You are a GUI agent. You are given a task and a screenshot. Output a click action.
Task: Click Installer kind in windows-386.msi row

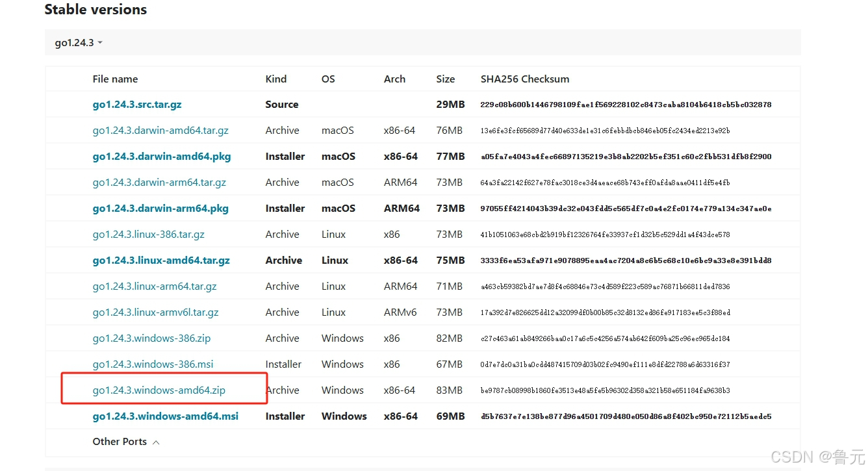(x=283, y=364)
